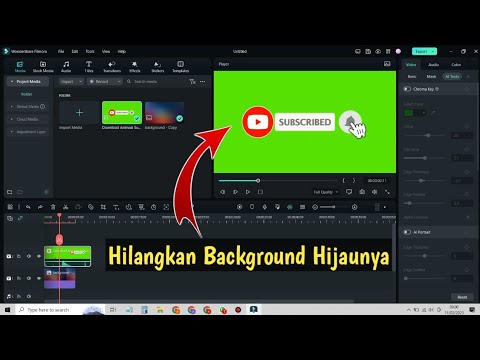
Task: Click the eyedropper color picker tool
Action: coord(433,113)
